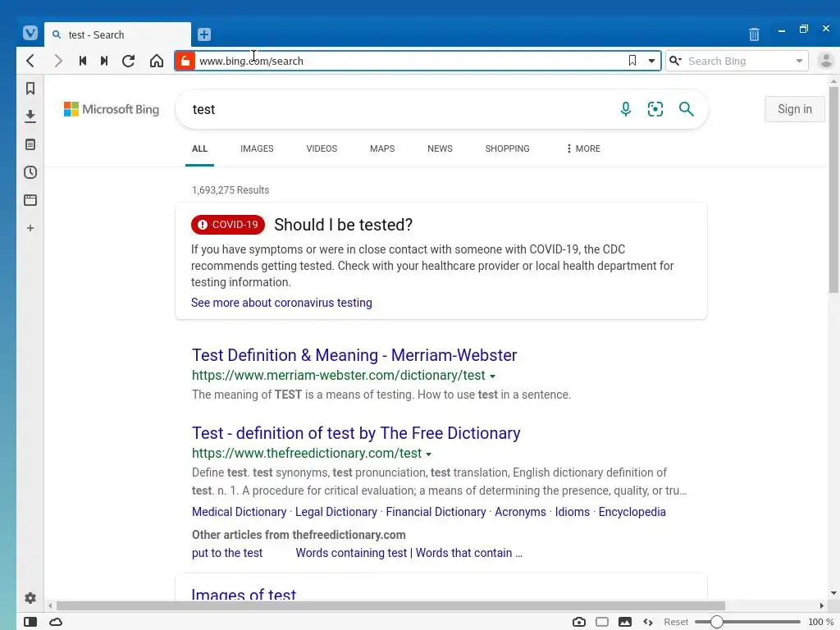Search by voice microphone icon

pos(625,109)
